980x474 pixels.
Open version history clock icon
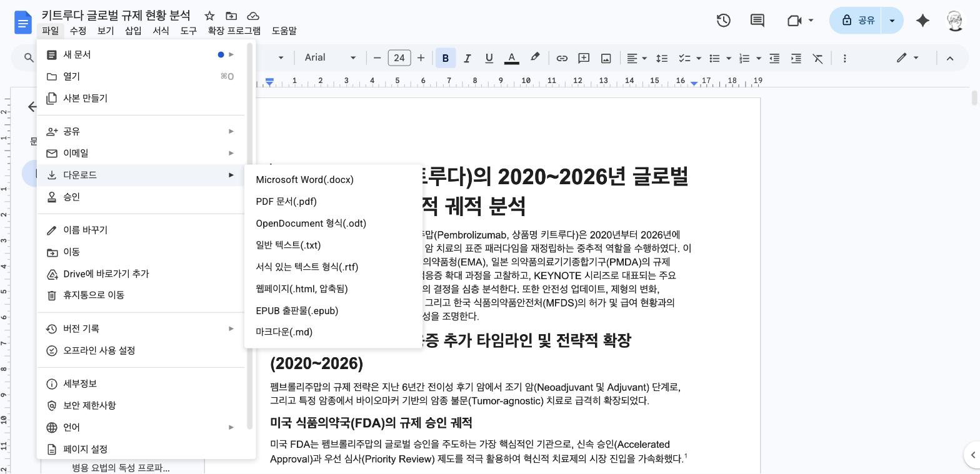(x=724, y=21)
